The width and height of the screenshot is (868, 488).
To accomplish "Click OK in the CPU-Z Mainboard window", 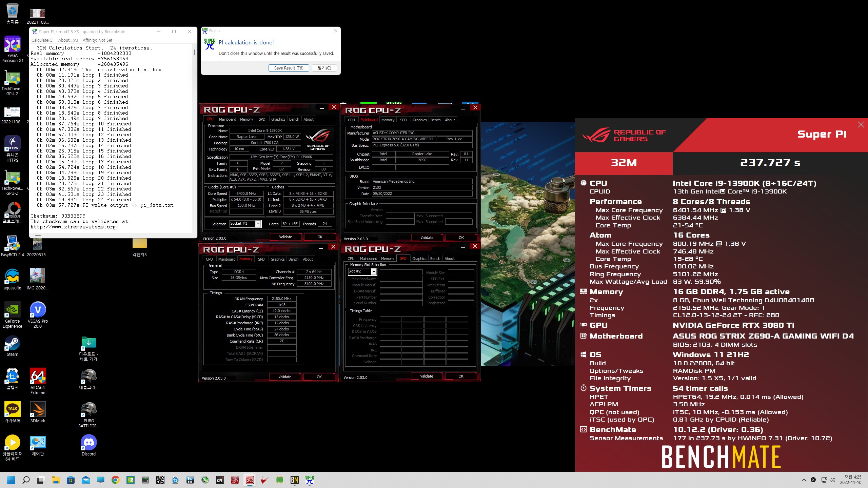I will pos(461,238).
